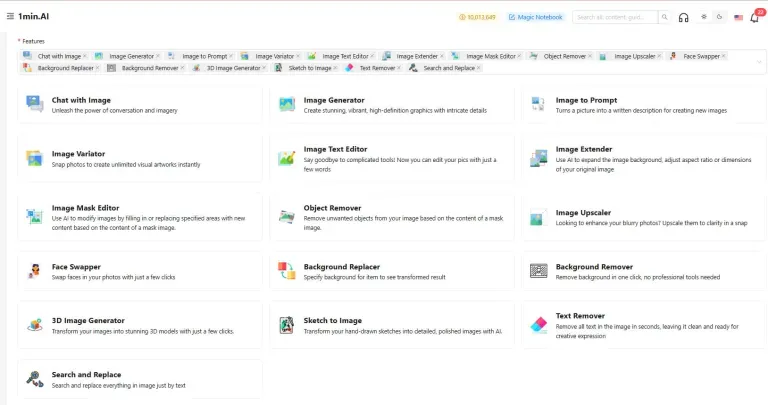Open the hamburger menu icon

point(10,16)
